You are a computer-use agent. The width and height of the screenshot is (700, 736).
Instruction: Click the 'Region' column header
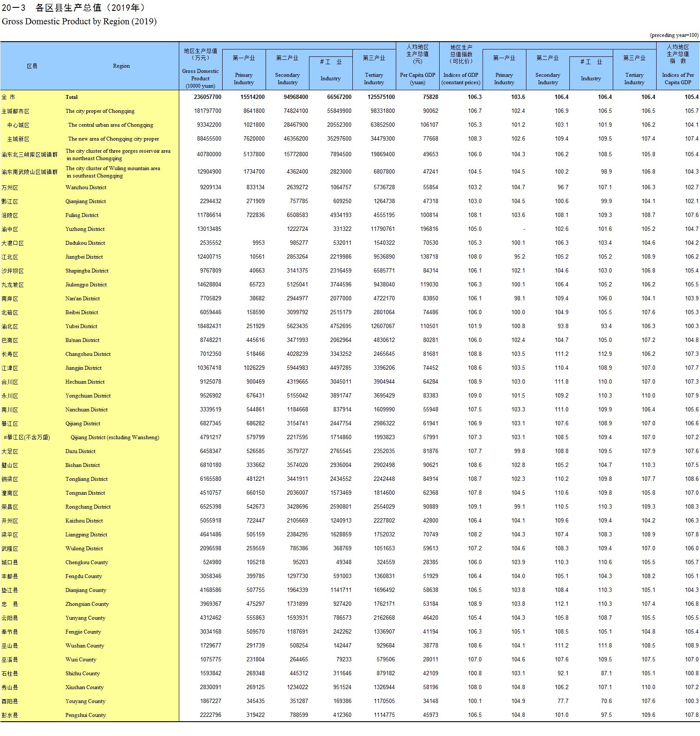[121, 66]
